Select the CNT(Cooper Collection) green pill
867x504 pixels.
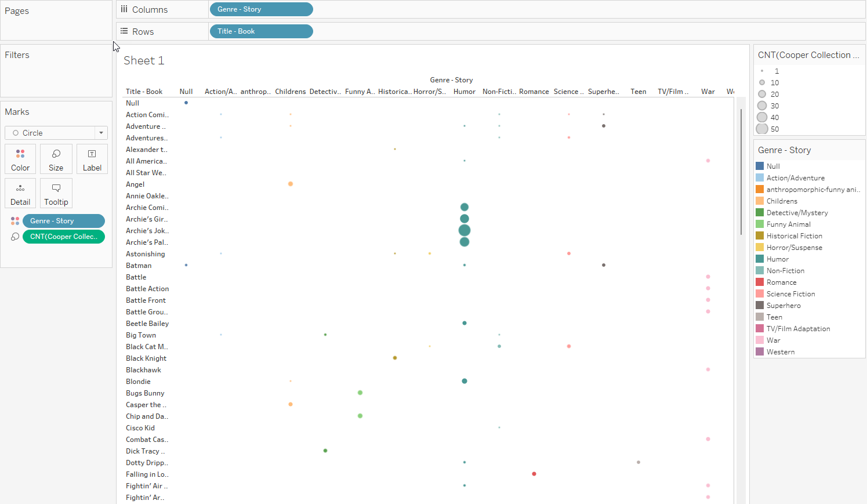click(63, 237)
